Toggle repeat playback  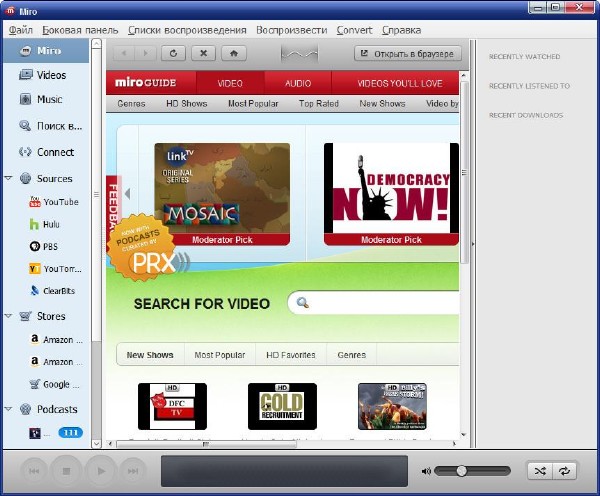(x=565, y=470)
